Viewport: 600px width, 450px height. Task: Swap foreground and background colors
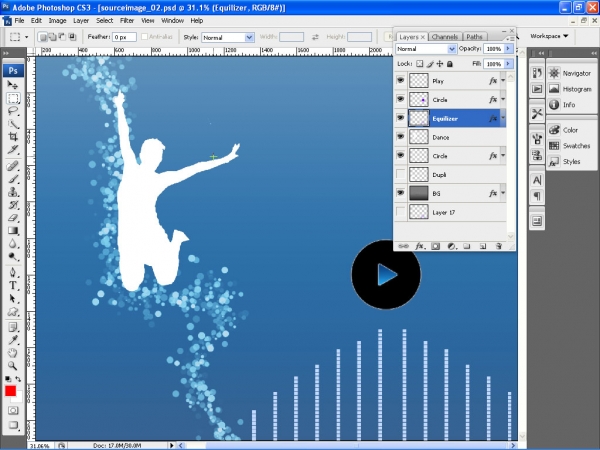pyautogui.click(x=18, y=379)
